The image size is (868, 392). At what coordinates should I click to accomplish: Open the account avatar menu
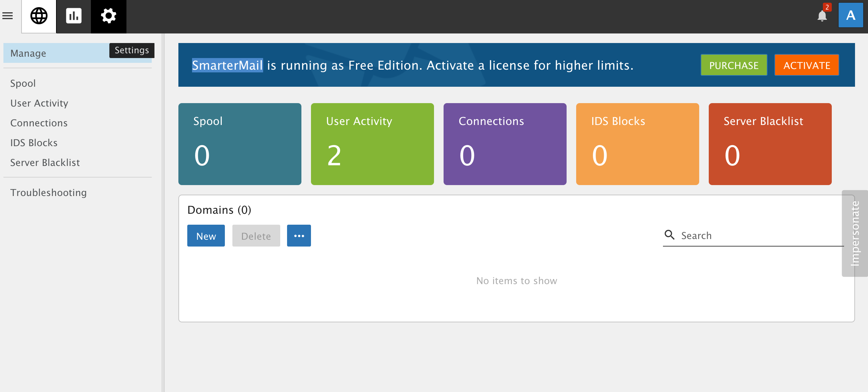click(851, 15)
